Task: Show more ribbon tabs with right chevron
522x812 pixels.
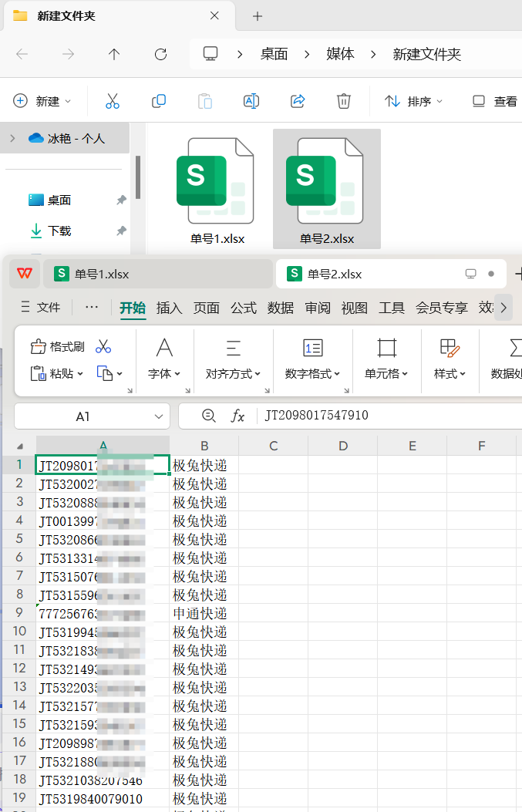Action: click(503, 308)
